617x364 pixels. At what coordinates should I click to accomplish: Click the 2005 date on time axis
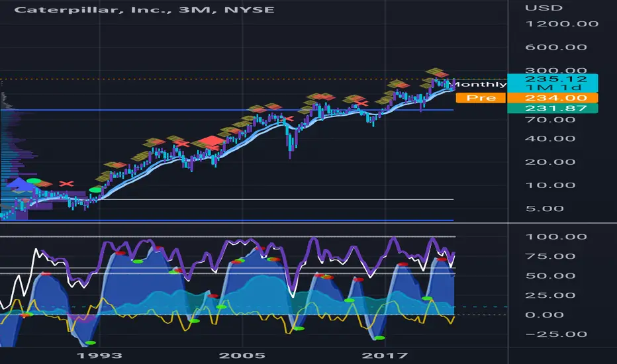pos(242,356)
